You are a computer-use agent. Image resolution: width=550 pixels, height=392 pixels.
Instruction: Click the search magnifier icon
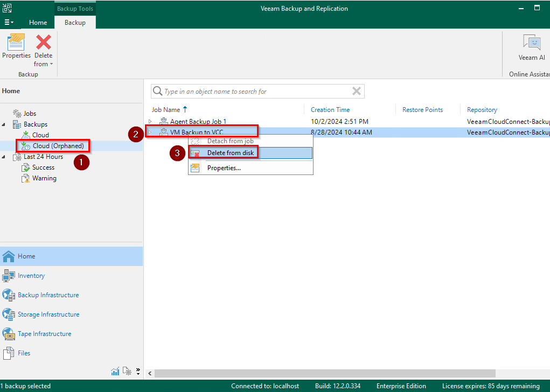point(157,91)
